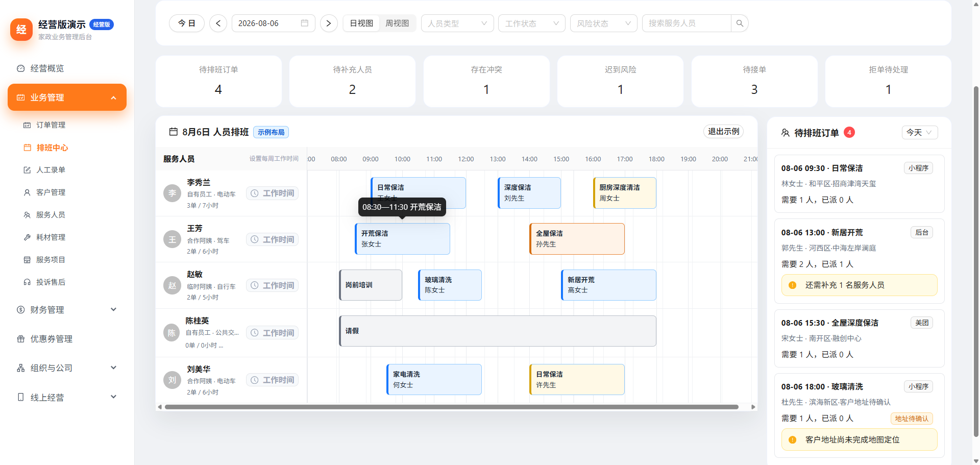
Task: Open the 风险状态 dropdown
Action: click(603, 23)
